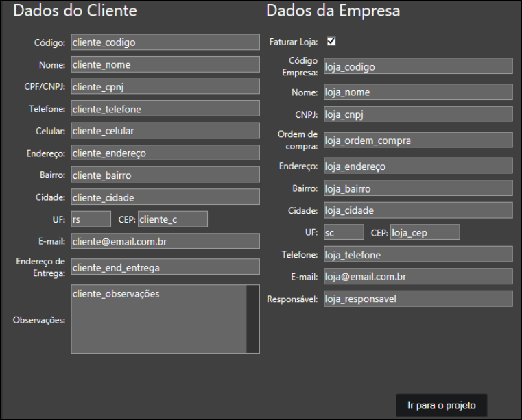
Task: Select the Ordem de compra field
Action: 418,140
